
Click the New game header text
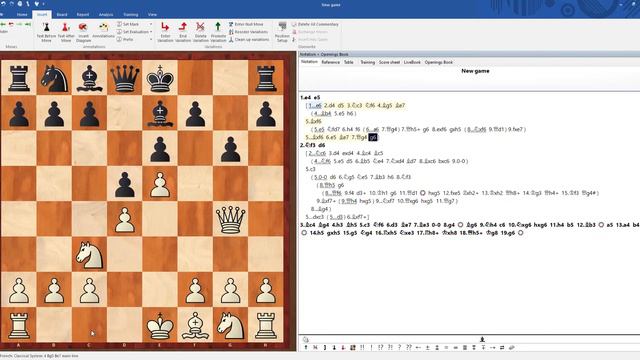coord(475,71)
